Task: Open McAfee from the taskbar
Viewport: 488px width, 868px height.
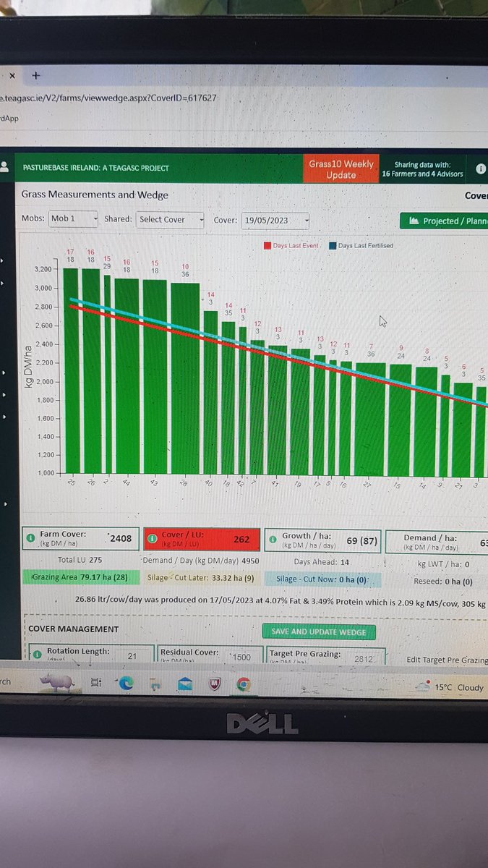Action: click(214, 684)
